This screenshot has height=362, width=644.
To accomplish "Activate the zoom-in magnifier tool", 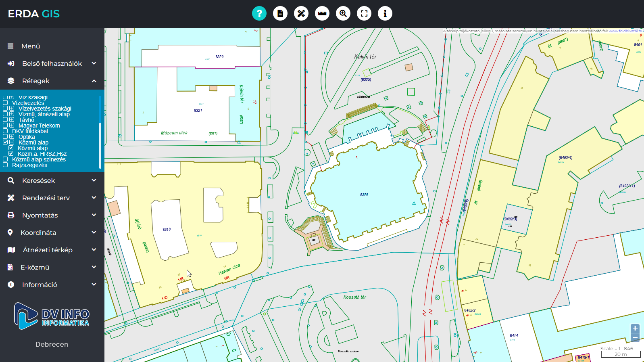I will coord(343,13).
